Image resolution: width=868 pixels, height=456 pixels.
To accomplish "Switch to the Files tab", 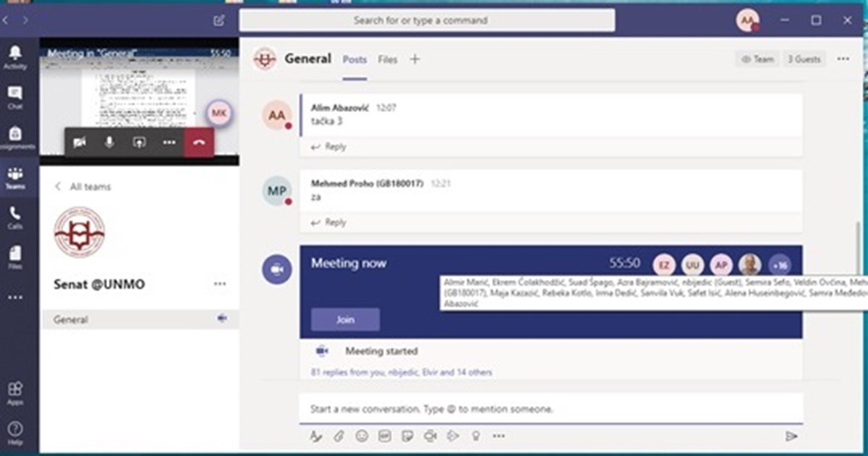I will (x=388, y=59).
